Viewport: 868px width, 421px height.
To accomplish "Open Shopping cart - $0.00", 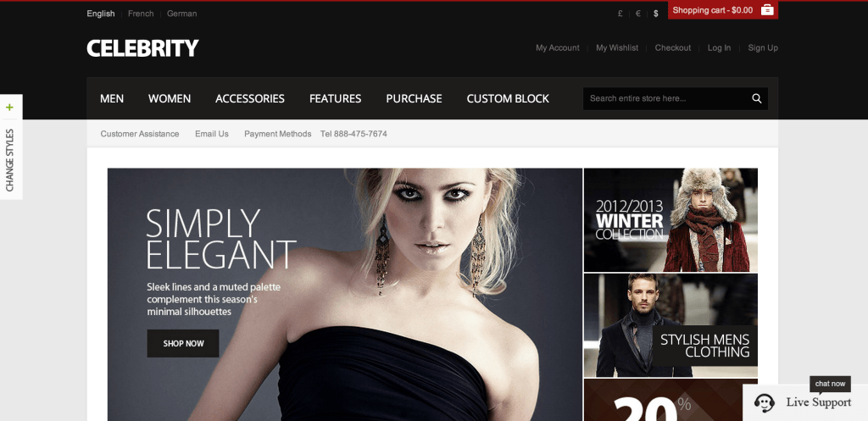I will tap(723, 10).
